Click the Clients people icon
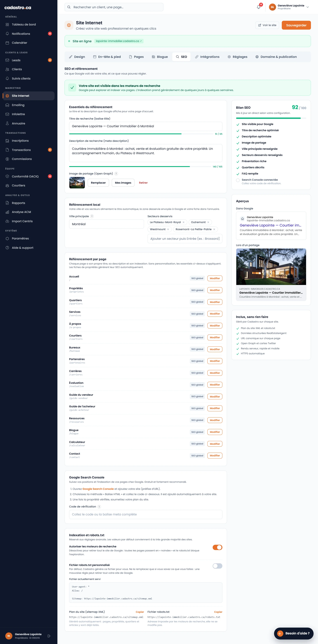Screen dimensions: 318x644 [x=7, y=69]
